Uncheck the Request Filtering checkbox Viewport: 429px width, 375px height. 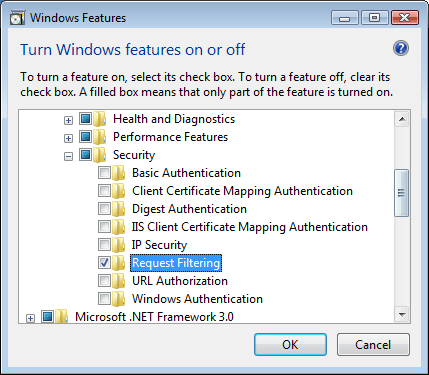click(104, 263)
